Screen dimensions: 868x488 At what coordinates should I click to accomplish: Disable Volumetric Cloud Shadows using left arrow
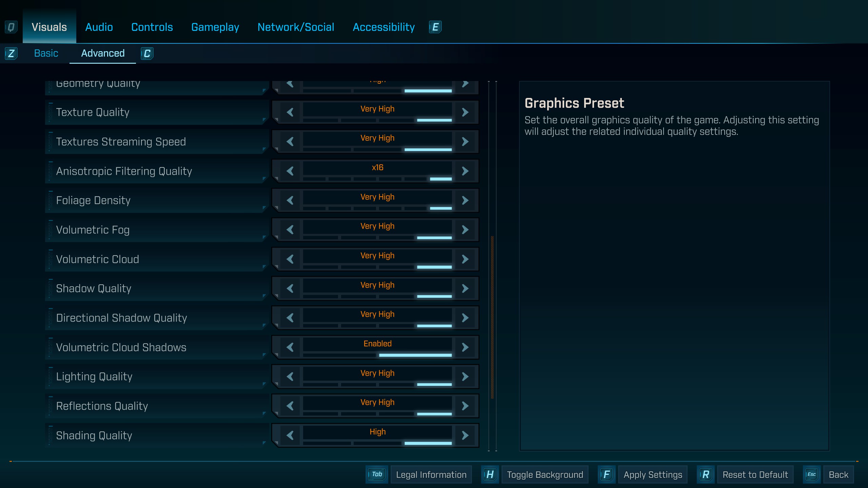290,347
